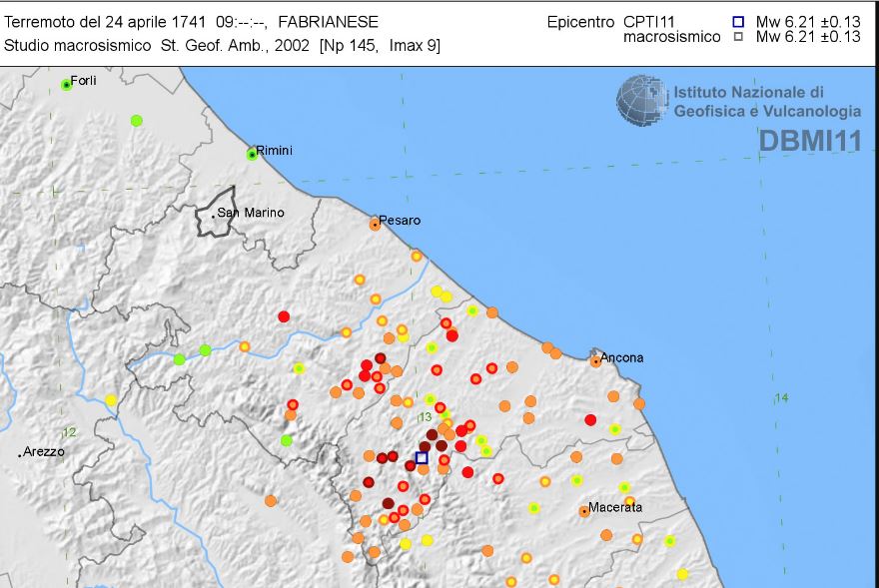Click the gray macrosismico legend square
The image size is (879, 588).
pos(738,37)
